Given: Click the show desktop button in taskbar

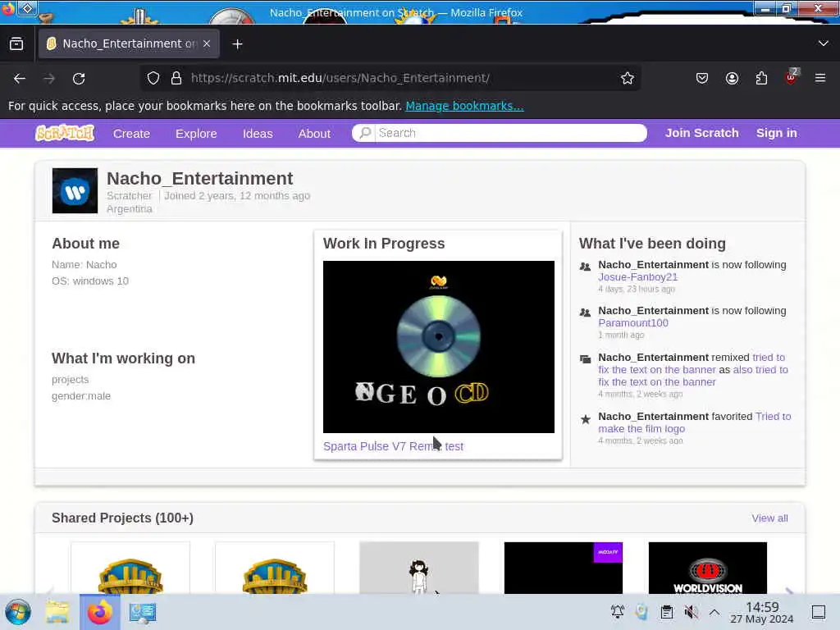Looking at the screenshot, I should pyautogui.click(x=819, y=612).
